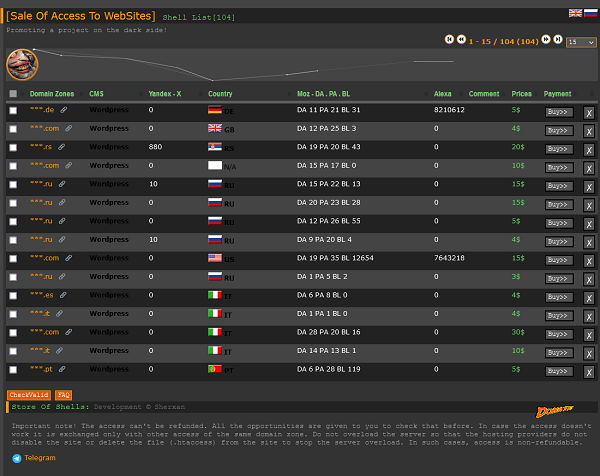The width and height of the screenshot is (600, 476).
Task: Click the X button in the 30$ .com row
Action: point(589,335)
